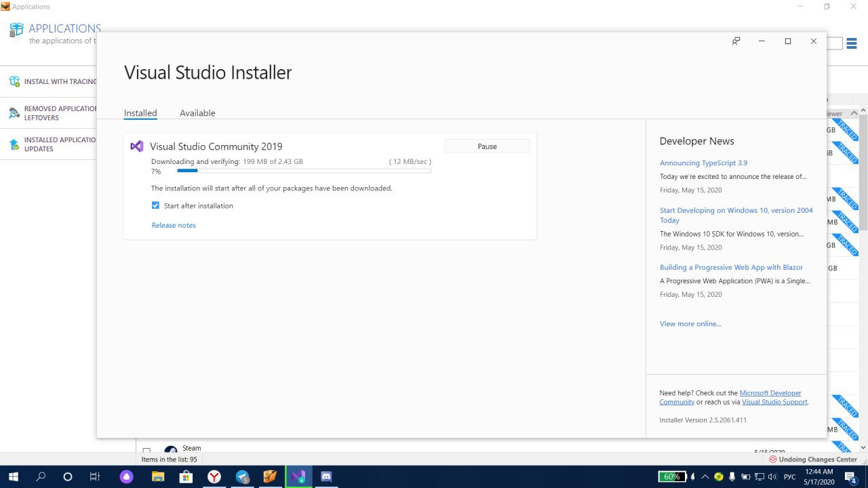
Task: Switch to the orange box uninstaller taskbar icon
Action: (x=270, y=476)
